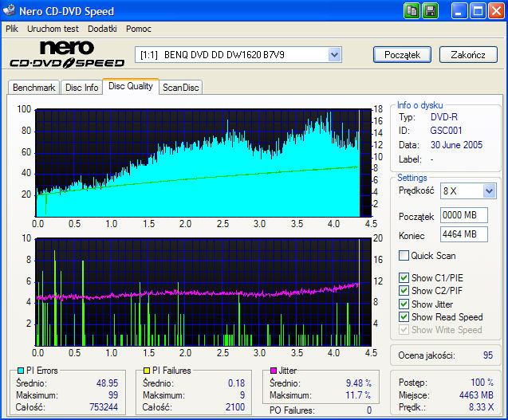The width and height of the screenshot is (508, 420).
Task: Maximize the Nero CD-DVD Speed window
Action: 478,11
